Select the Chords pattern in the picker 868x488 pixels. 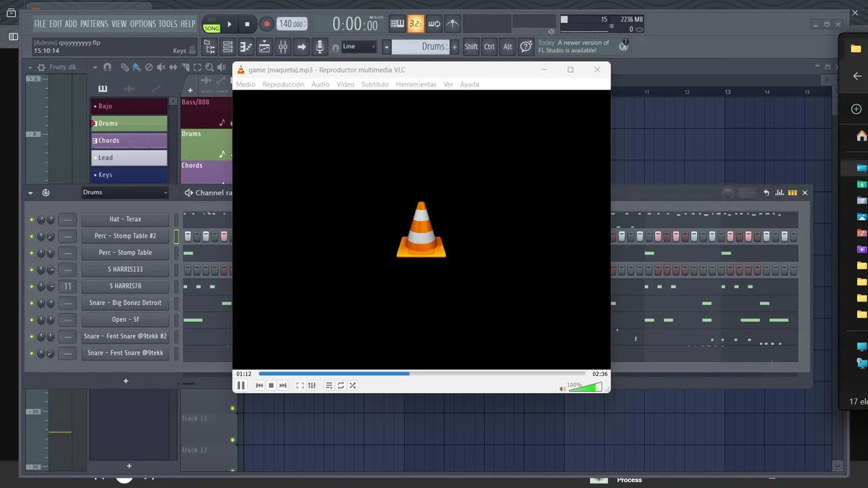coord(129,140)
